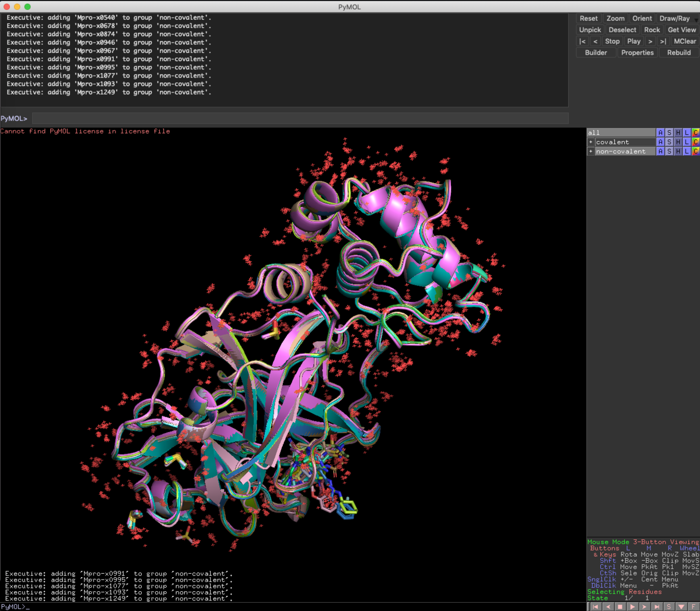The image size is (700, 611).
Task: Click the MClear button
Action: click(685, 41)
